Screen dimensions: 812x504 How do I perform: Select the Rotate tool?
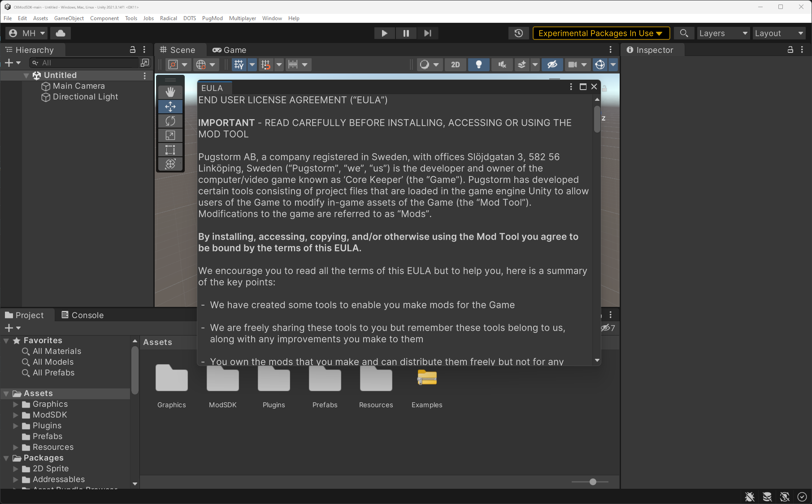click(x=170, y=121)
